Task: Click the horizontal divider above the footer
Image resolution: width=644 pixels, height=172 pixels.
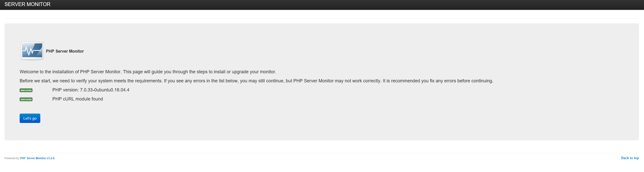Action: pos(322,153)
